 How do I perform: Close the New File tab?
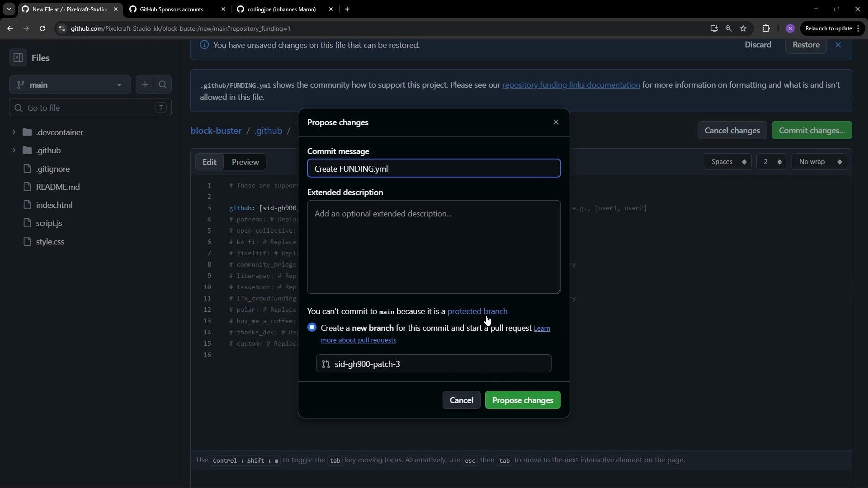[x=115, y=9]
